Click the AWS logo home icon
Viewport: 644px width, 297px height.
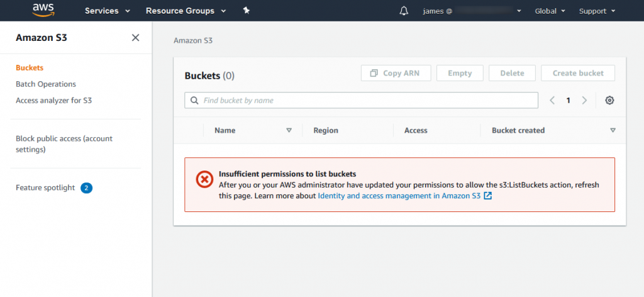[x=43, y=10]
